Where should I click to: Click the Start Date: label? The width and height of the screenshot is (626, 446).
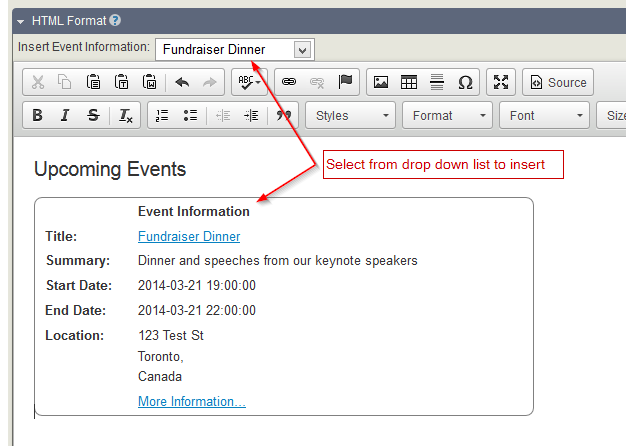click(x=79, y=285)
